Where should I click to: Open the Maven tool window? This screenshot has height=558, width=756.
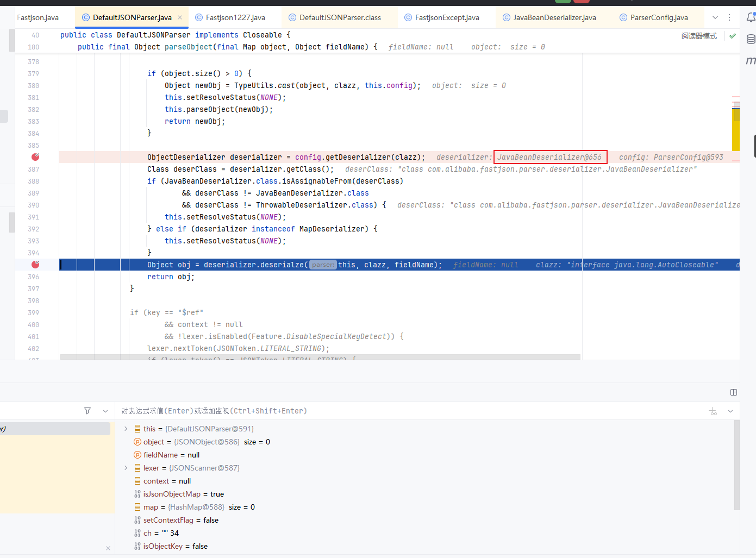751,60
